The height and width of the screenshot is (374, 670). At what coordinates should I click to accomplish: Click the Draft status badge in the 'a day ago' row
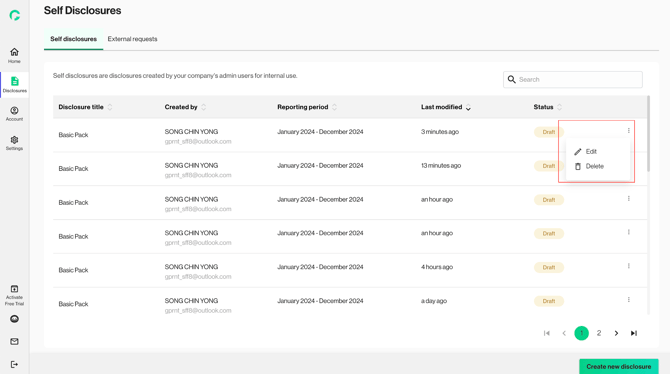point(549,301)
